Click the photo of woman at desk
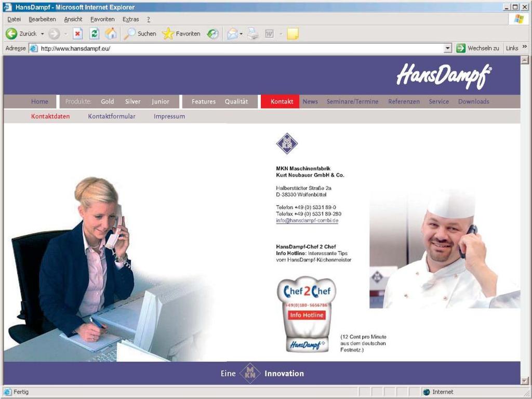Image resolution: width=532 pixels, height=399 pixels. pos(109,269)
